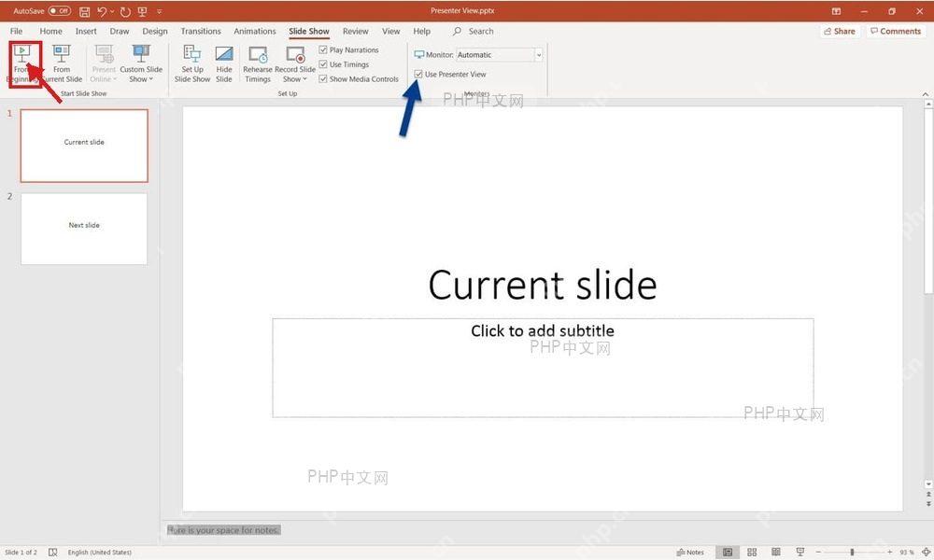Switch to Slide Sorter view icon
The width and height of the screenshot is (934, 560).
(752, 553)
